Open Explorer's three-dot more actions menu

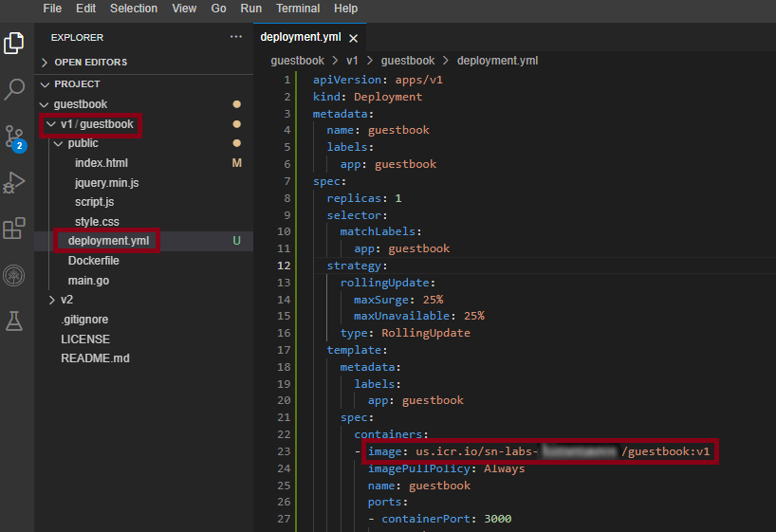click(236, 37)
